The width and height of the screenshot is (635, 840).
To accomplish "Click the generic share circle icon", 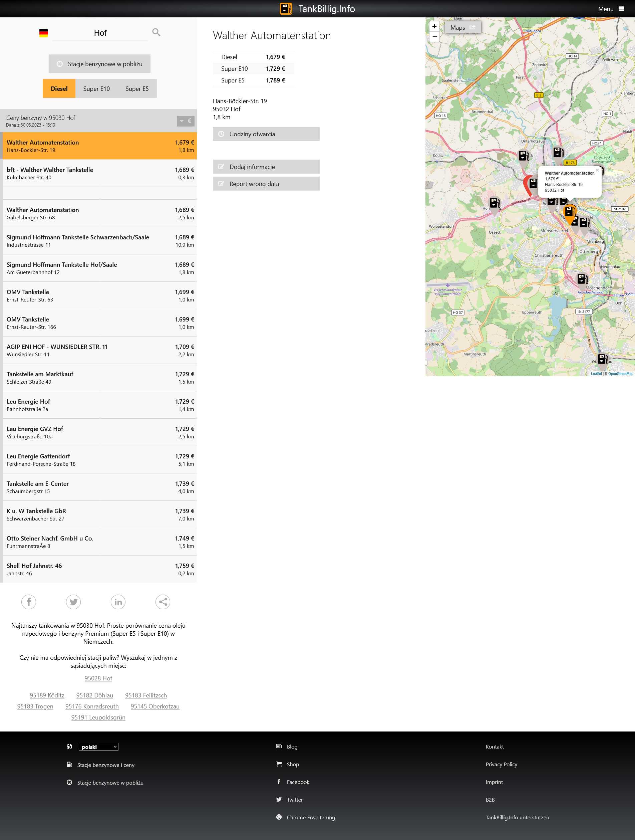I will click(x=163, y=602).
